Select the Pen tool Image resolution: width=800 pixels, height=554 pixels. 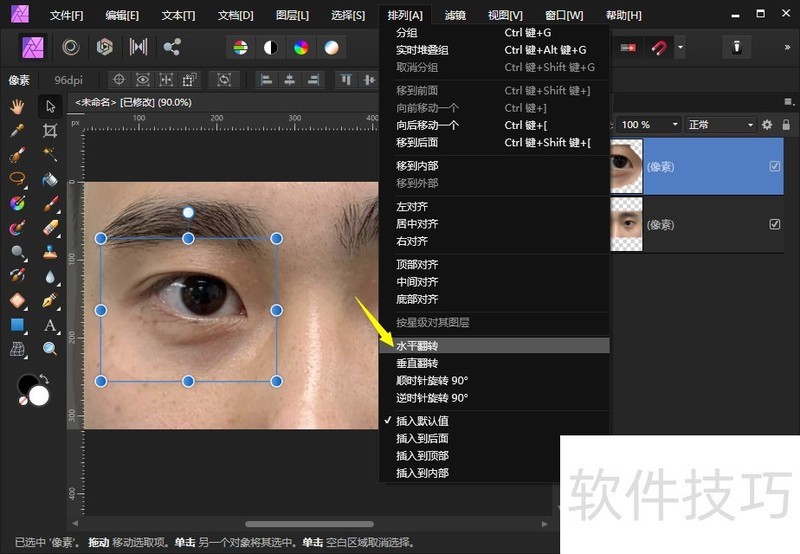[x=50, y=300]
